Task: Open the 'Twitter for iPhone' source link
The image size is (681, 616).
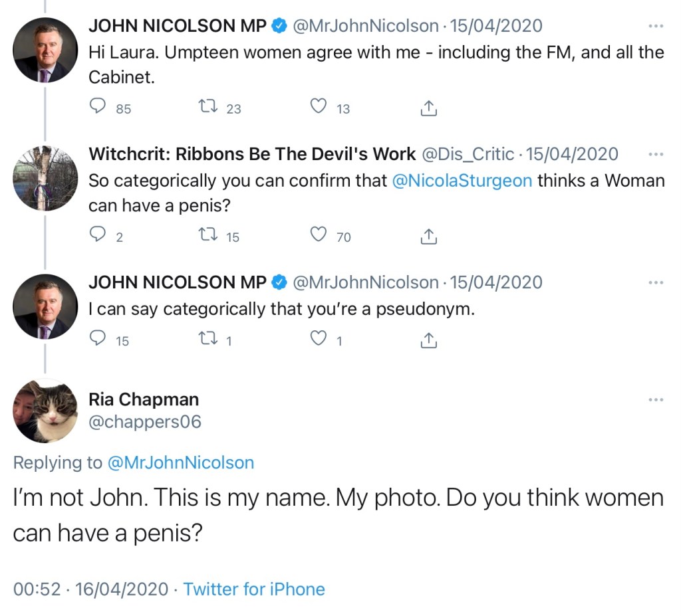Action: click(x=254, y=589)
